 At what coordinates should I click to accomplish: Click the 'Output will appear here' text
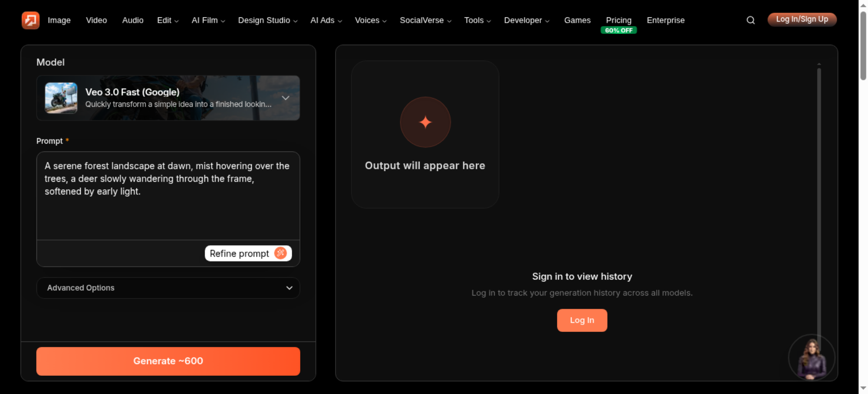(425, 166)
